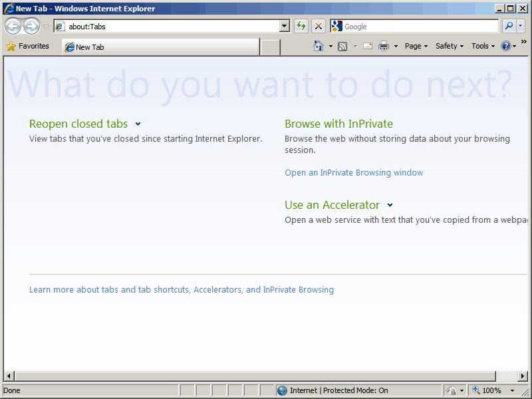The height and width of the screenshot is (399, 532).
Task: Click the Internet zone globe icon
Action: tap(282, 390)
